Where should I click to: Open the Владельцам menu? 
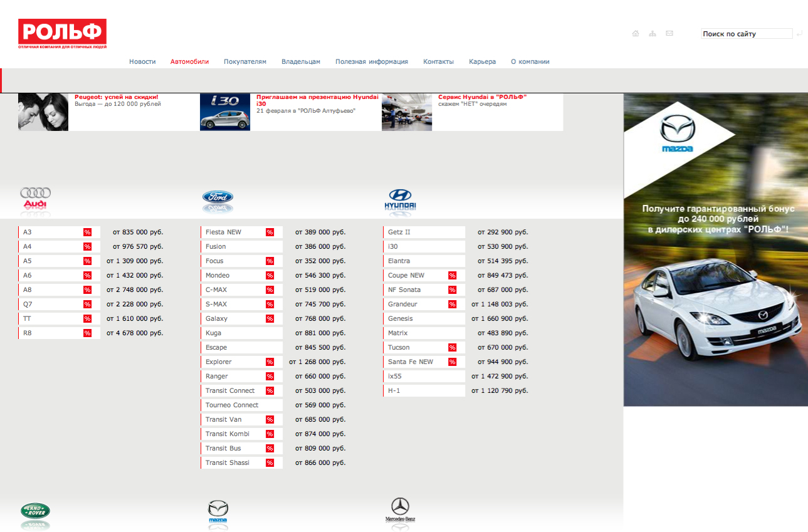click(x=301, y=61)
